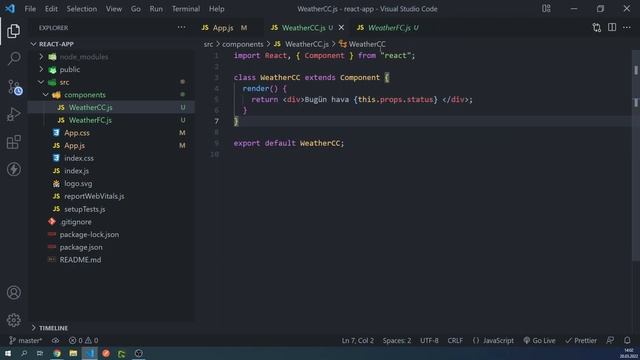Image resolution: width=640 pixels, height=360 pixels.
Task: Open the Terminal menu
Action: click(186, 9)
